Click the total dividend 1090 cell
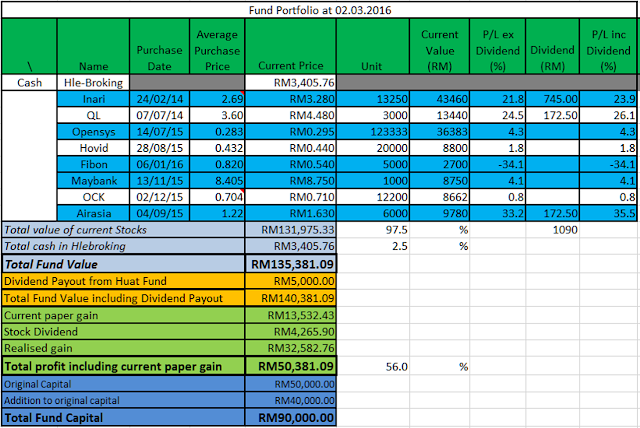 552,230
